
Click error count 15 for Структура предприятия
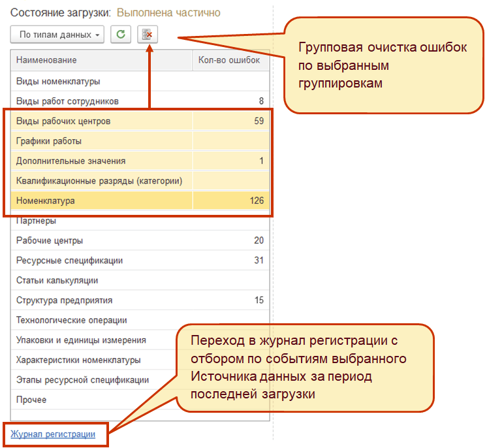point(259,300)
